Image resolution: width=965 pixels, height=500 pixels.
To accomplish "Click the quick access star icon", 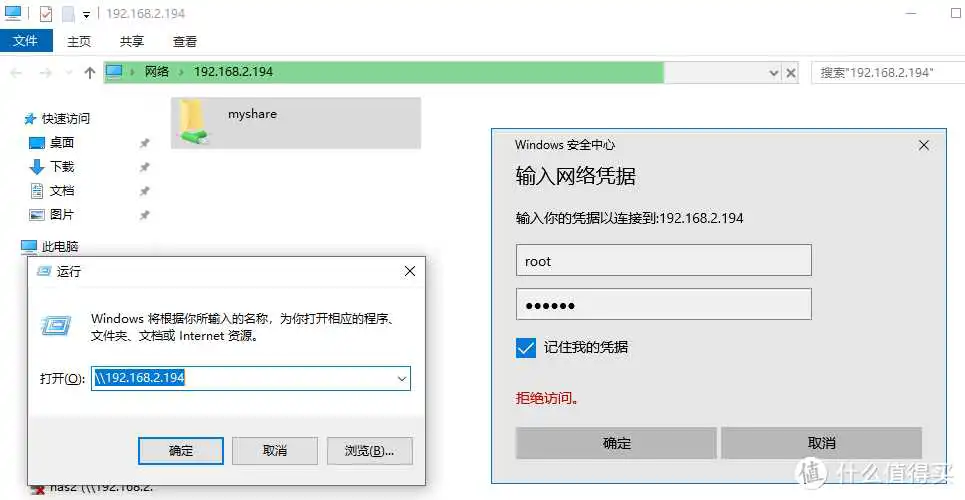I will coord(30,119).
